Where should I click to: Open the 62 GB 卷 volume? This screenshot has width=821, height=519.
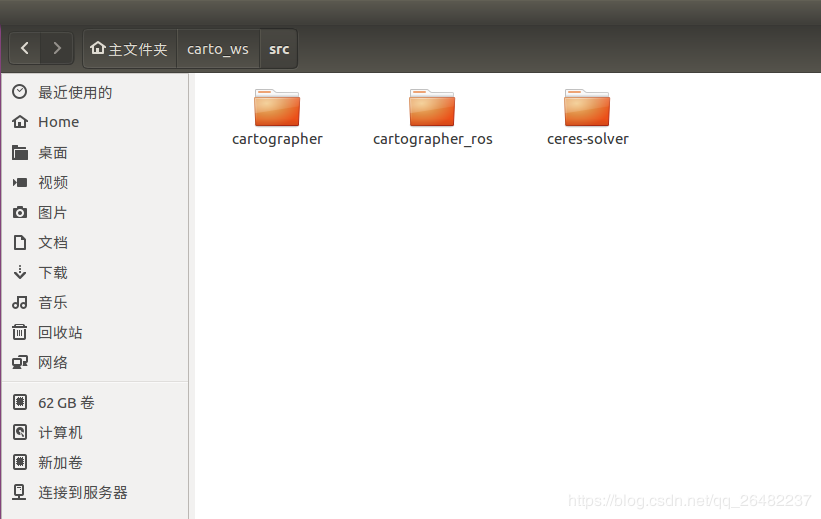(x=66, y=403)
